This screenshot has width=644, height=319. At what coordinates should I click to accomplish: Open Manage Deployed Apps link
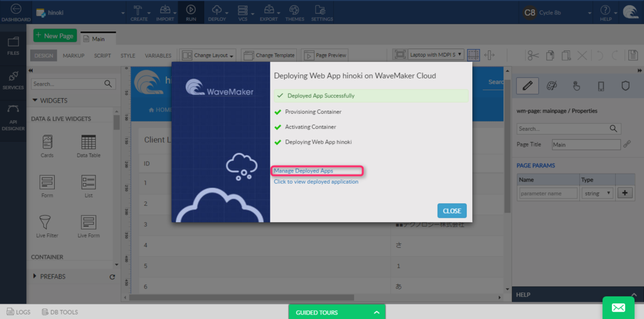304,171
